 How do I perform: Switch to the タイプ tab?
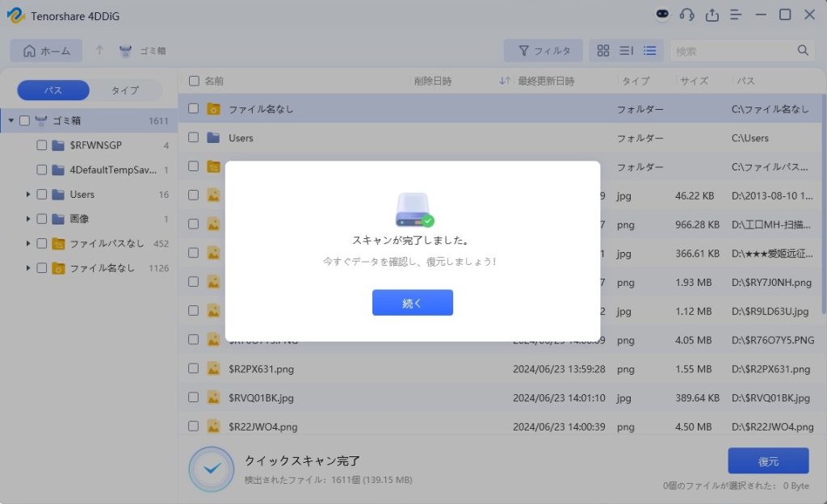click(x=124, y=90)
